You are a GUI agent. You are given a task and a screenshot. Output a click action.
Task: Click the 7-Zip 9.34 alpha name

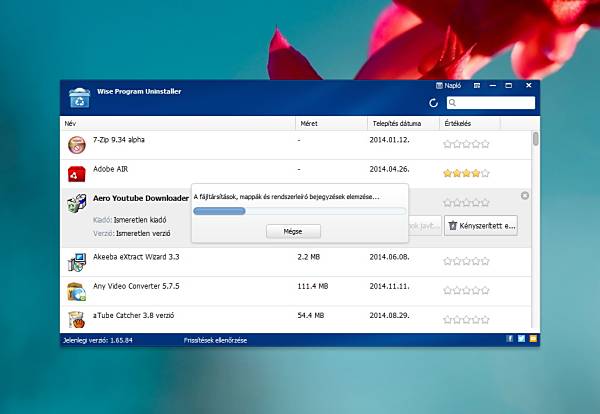(119, 140)
